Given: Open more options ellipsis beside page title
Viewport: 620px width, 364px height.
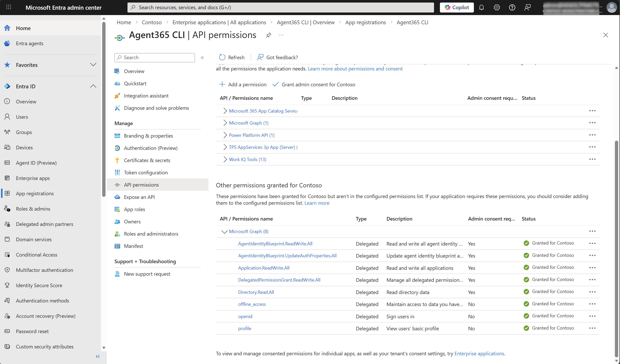Looking at the screenshot, I should pyautogui.click(x=281, y=35).
